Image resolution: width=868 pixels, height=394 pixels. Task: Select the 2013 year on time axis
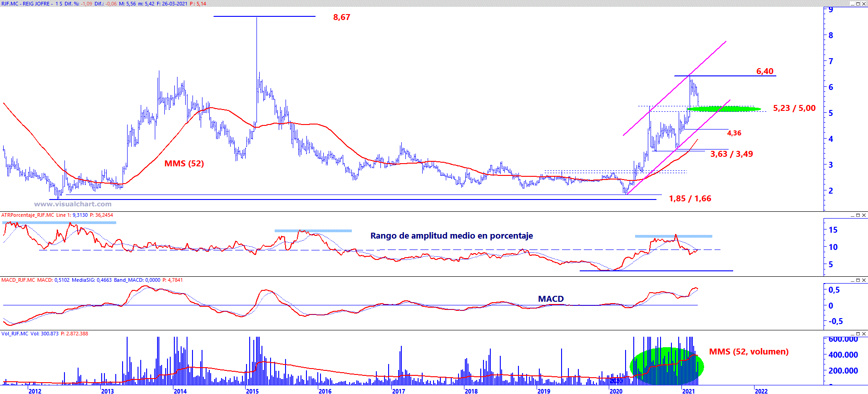click(108, 391)
